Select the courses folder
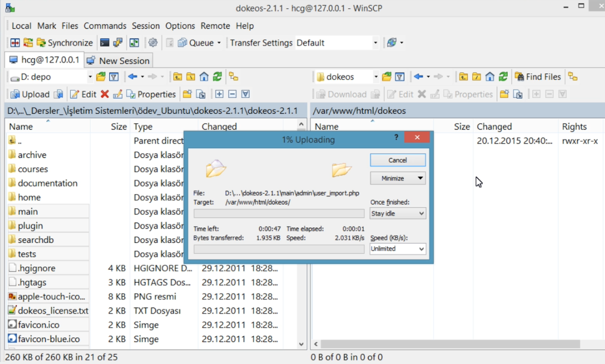 click(x=33, y=169)
